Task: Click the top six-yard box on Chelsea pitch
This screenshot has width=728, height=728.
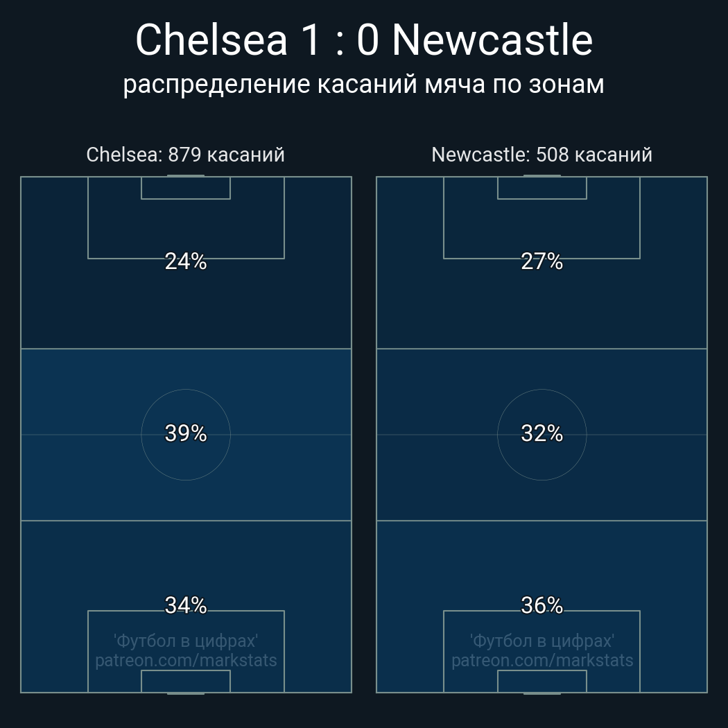Action: (x=186, y=188)
